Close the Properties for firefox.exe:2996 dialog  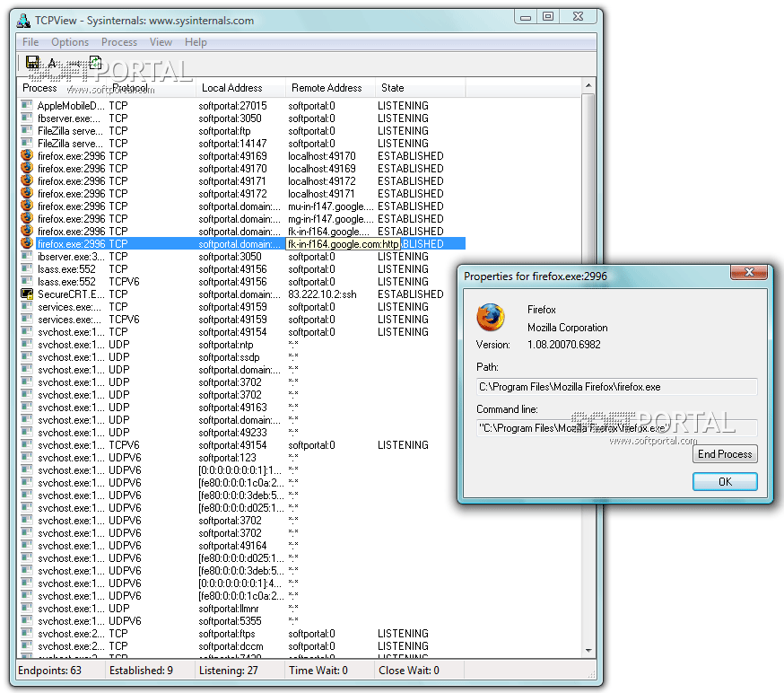(749, 272)
